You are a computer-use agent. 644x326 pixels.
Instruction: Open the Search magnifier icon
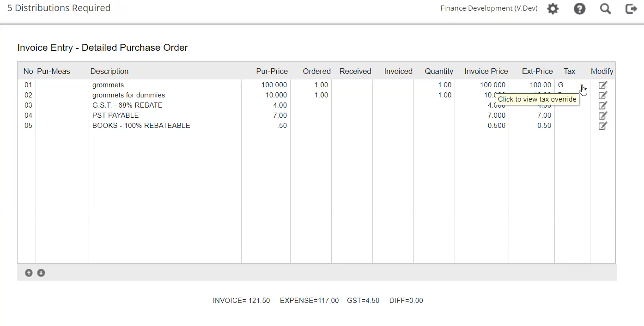click(x=605, y=8)
